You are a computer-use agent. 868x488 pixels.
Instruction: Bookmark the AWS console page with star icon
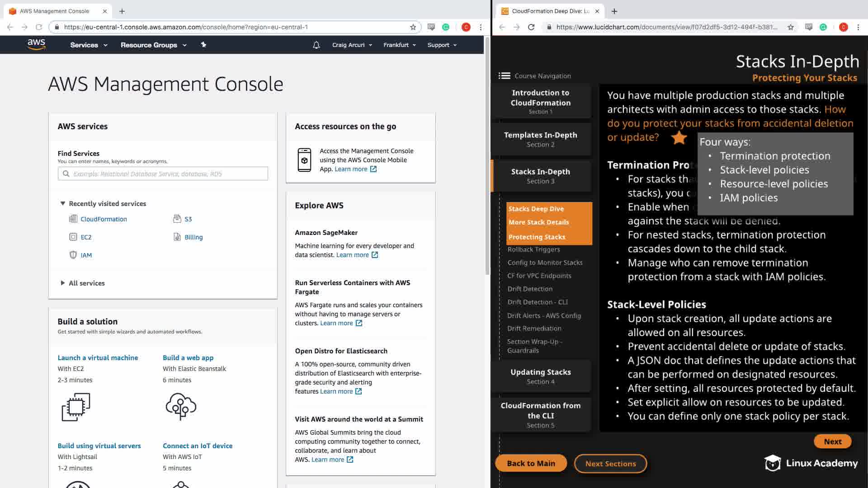pyautogui.click(x=413, y=27)
